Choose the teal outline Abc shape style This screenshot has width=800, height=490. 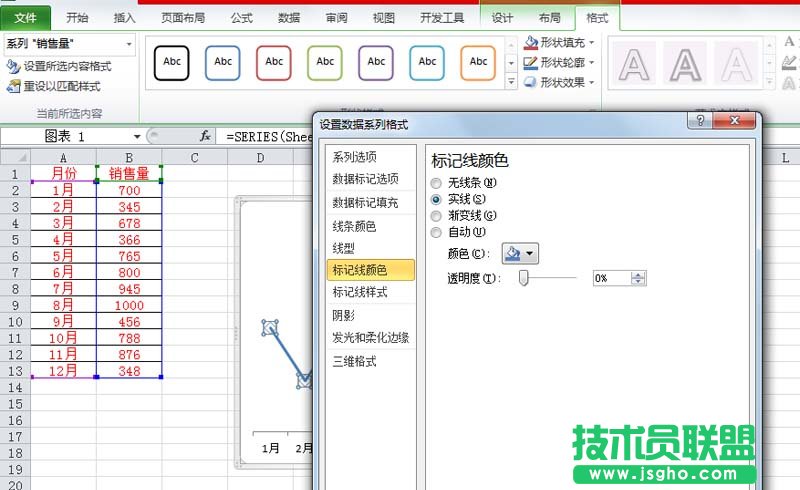427,63
